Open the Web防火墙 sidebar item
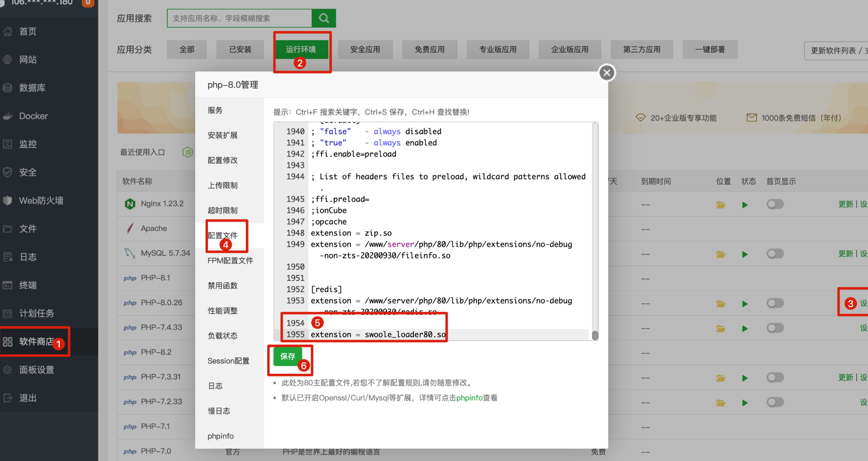The image size is (868, 461). tap(41, 201)
